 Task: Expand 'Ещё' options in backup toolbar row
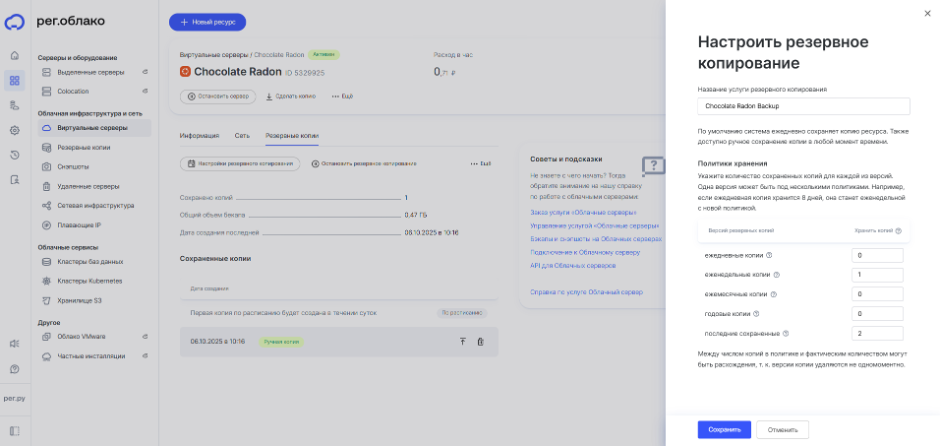(481, 163)
